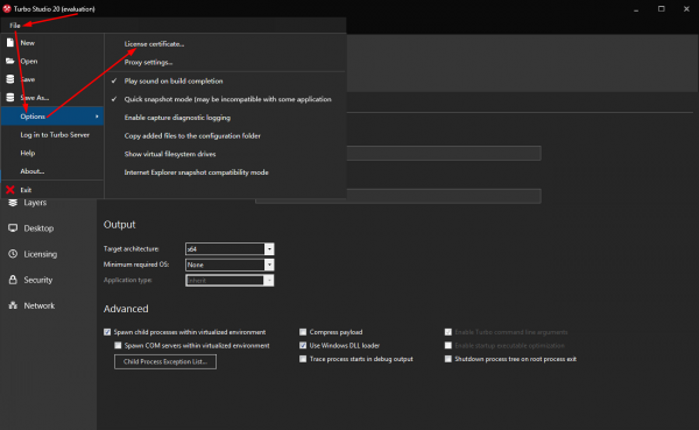Click the Licensing clock icon

pyautogui.click(x=13, y=254)
